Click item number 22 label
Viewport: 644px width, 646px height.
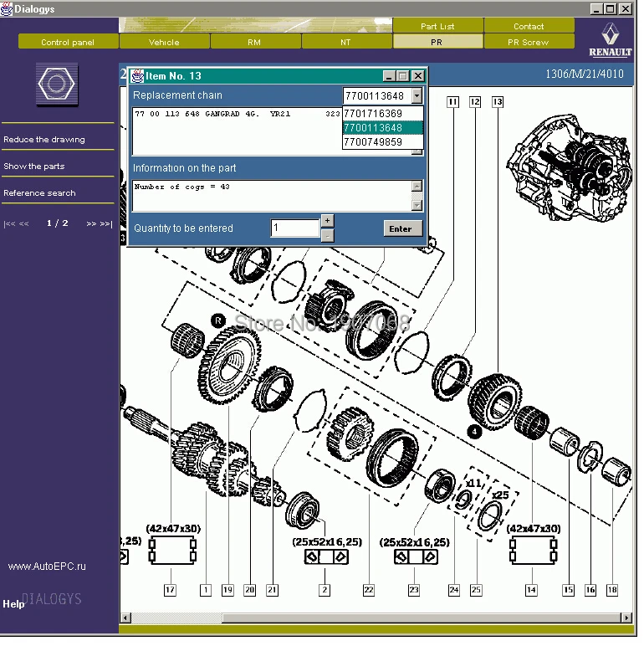(x=369, y=590)
